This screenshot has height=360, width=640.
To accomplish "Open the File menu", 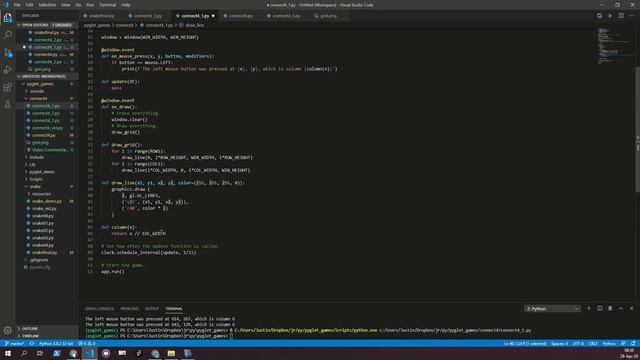I will pos(17,5).
